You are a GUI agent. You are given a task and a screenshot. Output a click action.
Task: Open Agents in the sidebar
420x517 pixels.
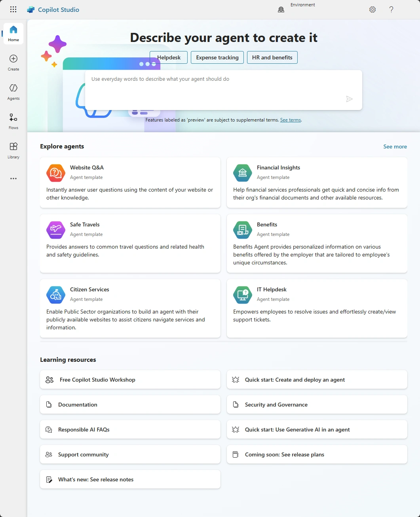[x=13, y=92]
